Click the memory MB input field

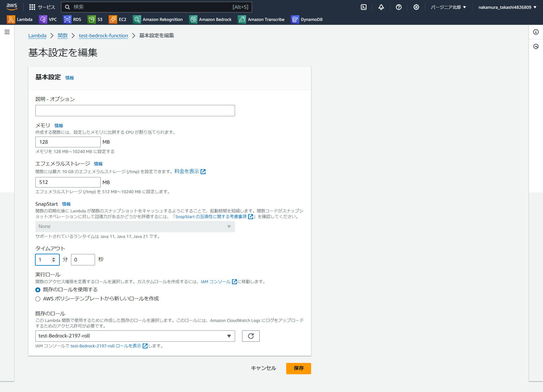pos(68,142)
